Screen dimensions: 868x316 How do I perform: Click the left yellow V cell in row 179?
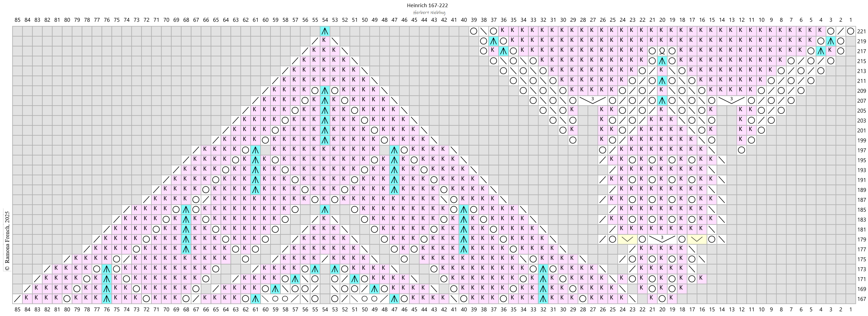627,239
